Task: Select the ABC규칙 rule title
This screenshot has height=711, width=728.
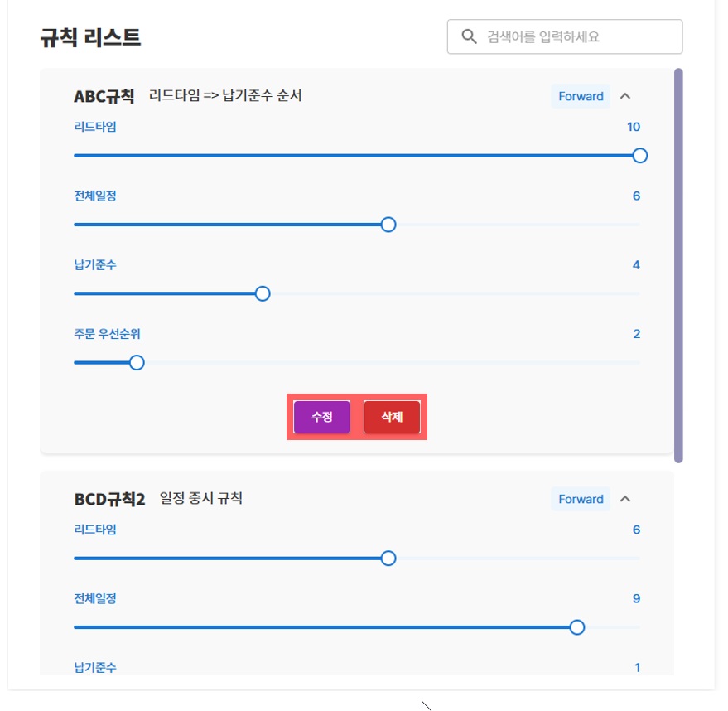Action: pos(104,96)
